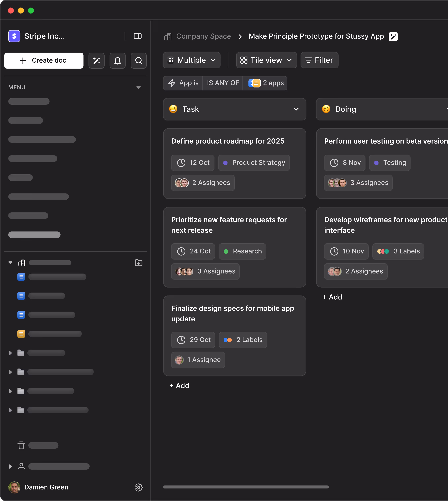Open the Tile view dropdown

266,60
